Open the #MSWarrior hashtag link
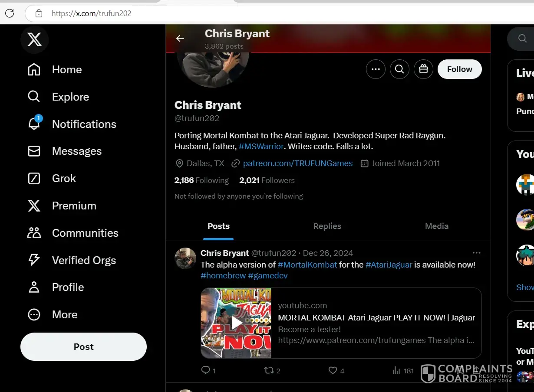Image resolution: width=534 pixels, height=392 pixels. (261, 147)
